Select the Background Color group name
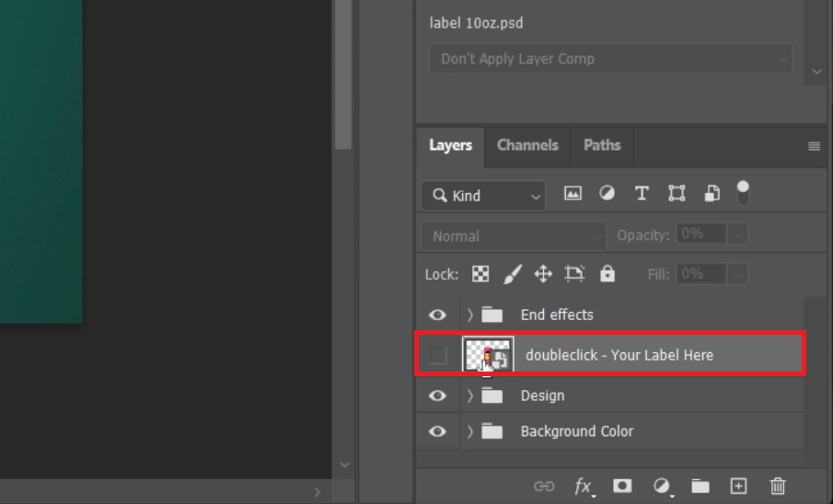Image resolution: width=833 pixels, height=504 pixels. coord(577,431)
